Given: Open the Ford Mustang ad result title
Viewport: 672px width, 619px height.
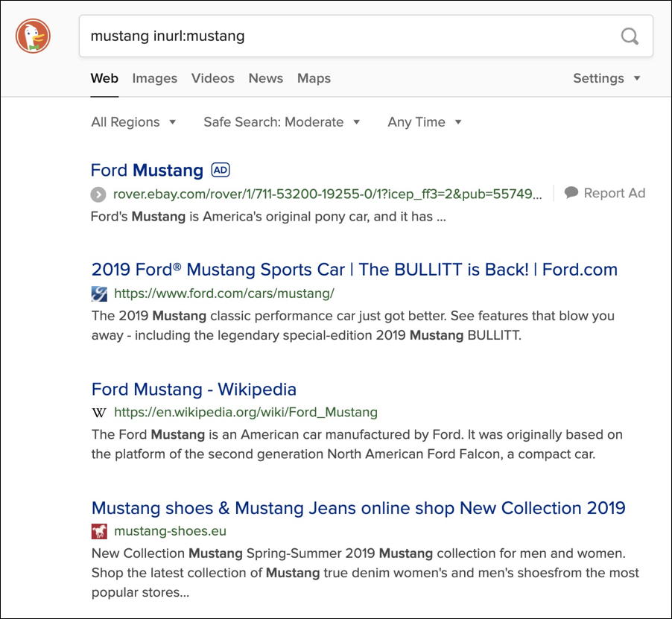Looking at the screenshot, I should tap(147, 170).
